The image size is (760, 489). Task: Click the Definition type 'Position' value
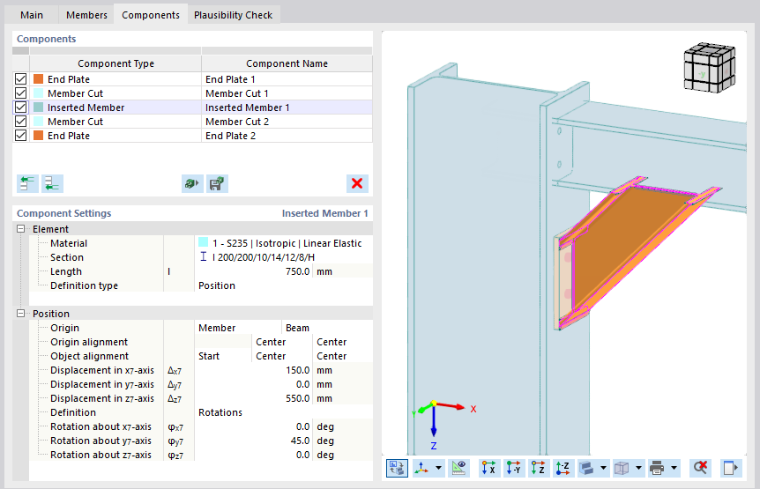[284, 285]
